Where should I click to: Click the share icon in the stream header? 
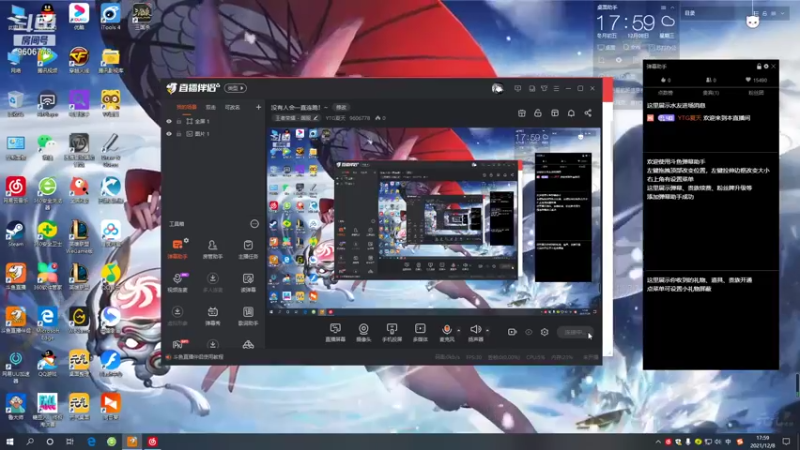point(588,113)
